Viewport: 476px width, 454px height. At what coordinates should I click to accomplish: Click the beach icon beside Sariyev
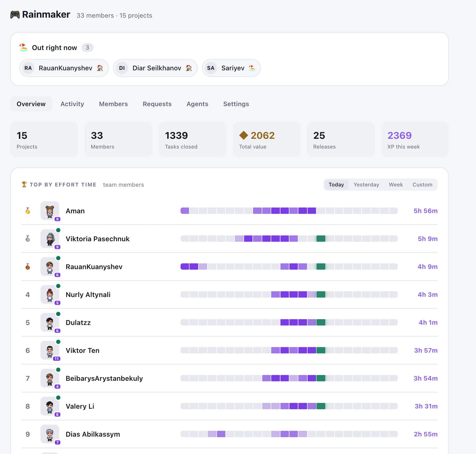[252, 68]
